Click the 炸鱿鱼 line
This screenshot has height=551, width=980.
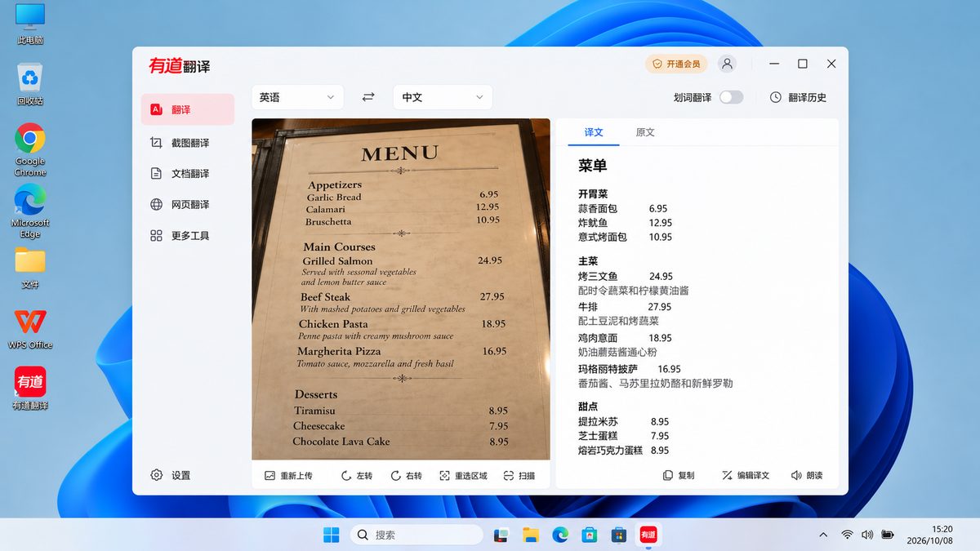626,223
